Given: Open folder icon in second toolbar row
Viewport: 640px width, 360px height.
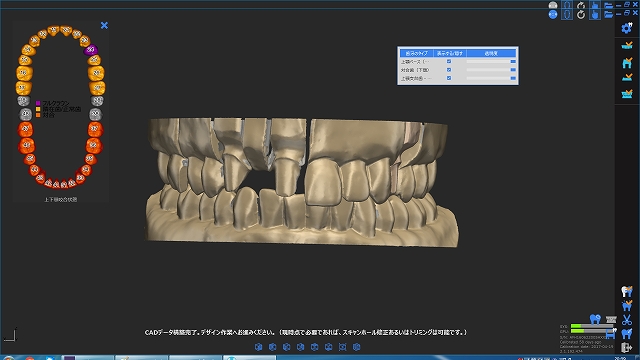Looking at the screenshot, I should coord(608,15).
